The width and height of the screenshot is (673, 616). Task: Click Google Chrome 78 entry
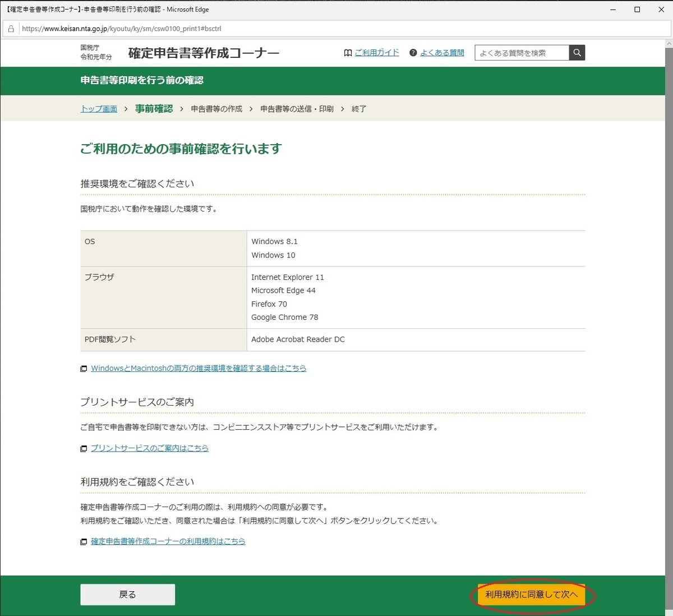pyautogui.click(x=284, y=318)
